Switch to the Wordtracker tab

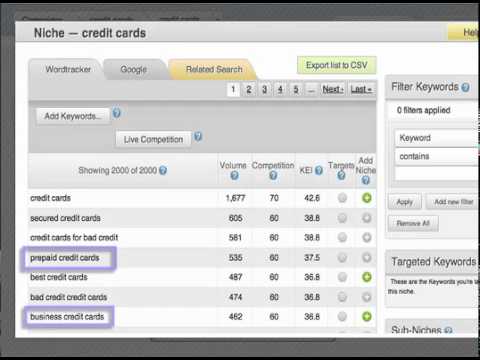[68, 69]
